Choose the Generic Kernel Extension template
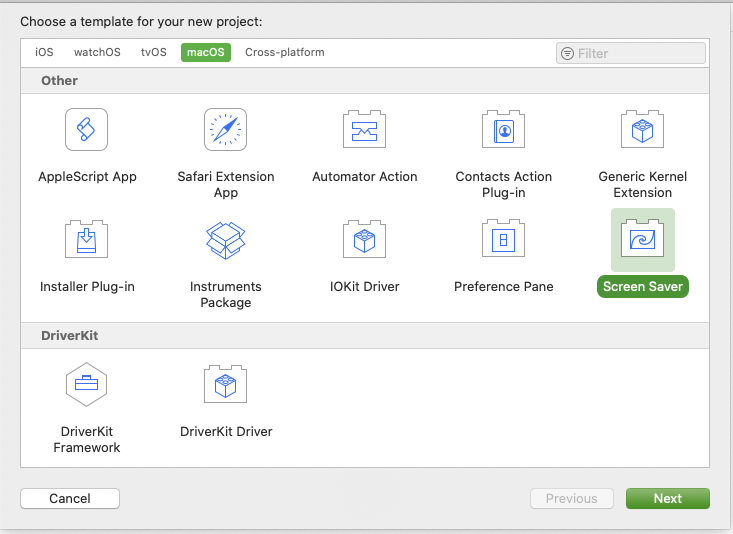This screenshot has width=733, height=534. [642, 130]
